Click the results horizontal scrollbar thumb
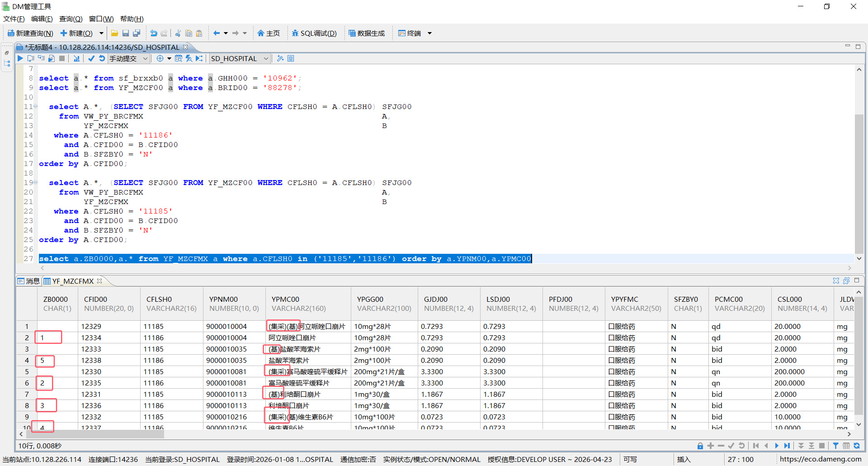 click(95, 434)
